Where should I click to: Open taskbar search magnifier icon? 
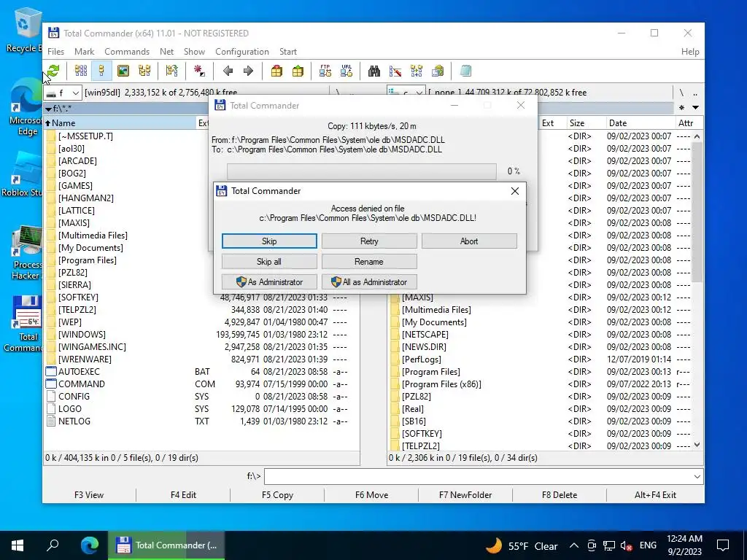(x=53, y=545)
